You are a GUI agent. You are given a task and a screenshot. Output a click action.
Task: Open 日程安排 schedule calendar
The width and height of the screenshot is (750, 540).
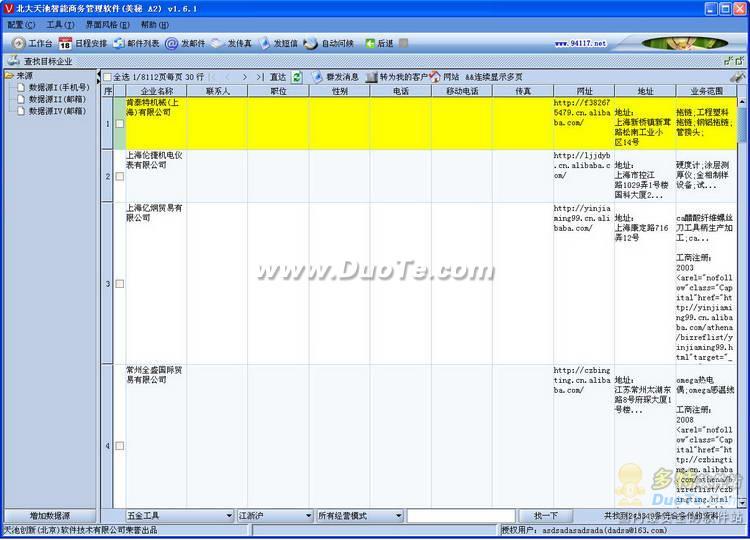click(82, 44)
